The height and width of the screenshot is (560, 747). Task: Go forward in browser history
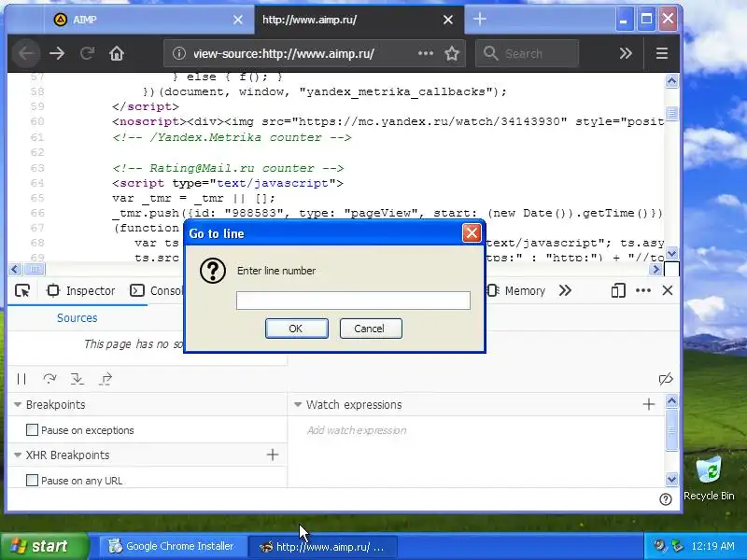pos(57,53)
